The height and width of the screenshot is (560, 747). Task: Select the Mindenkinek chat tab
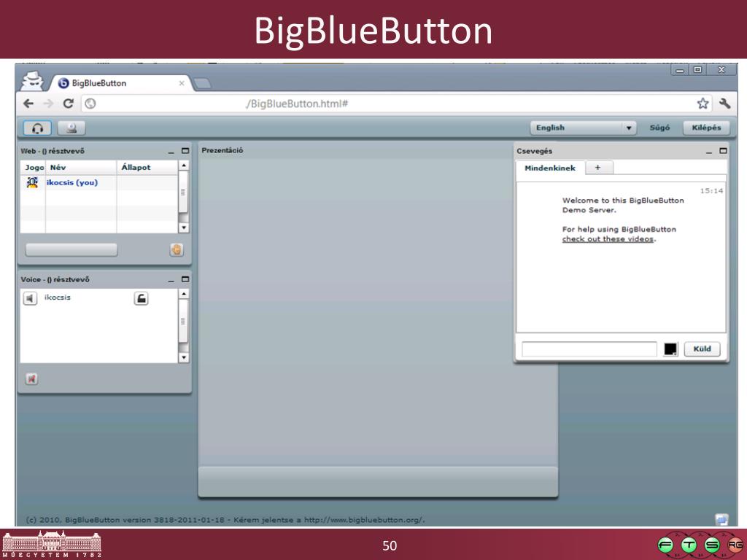[x=550, y=168]
